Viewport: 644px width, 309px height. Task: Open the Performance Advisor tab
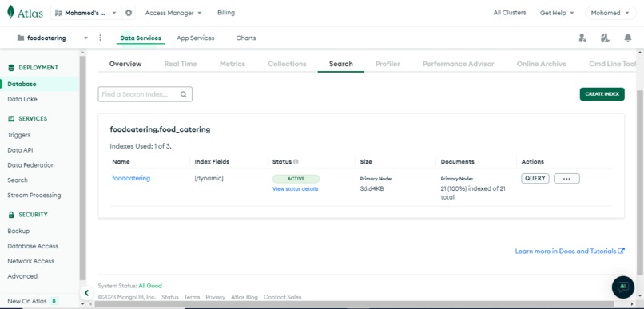click(459, 64)
